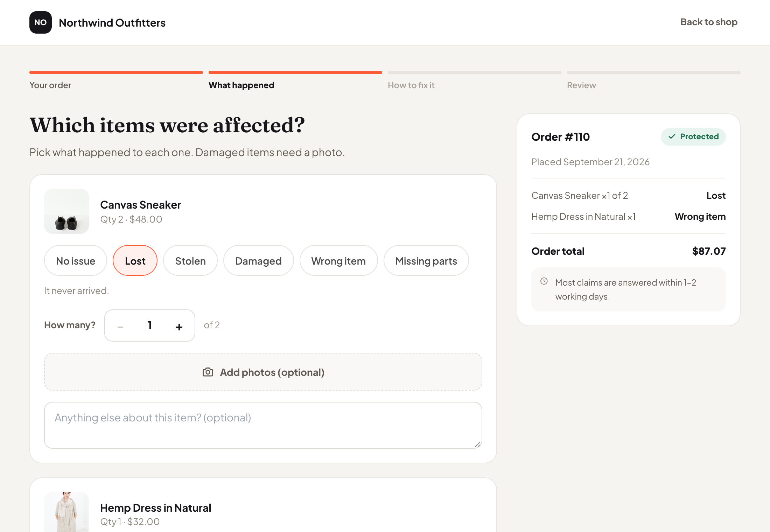Select Missing parts option
Image resolution: width=770 pixels, height=532 pixels.
point(426,261)
